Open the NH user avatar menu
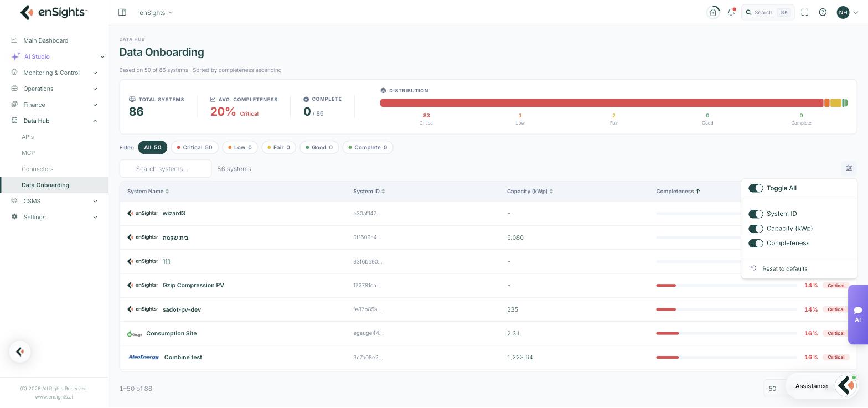 848,12
